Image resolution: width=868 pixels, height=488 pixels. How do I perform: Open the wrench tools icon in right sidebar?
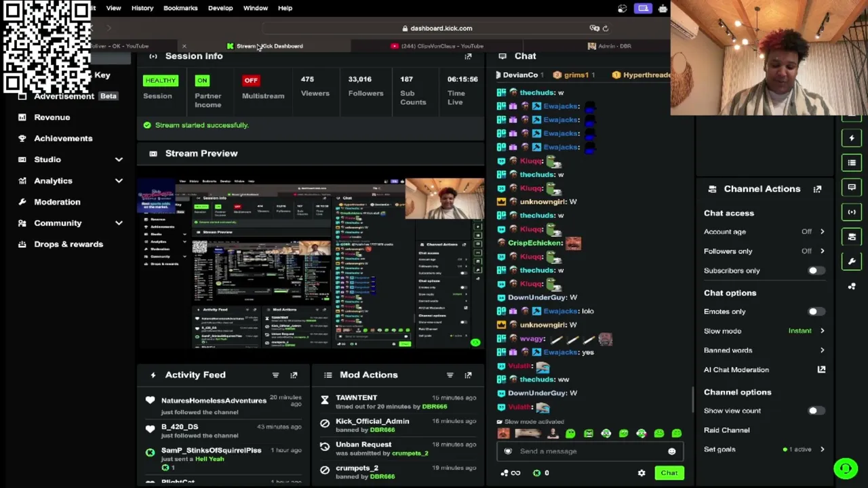coord(852,261)
